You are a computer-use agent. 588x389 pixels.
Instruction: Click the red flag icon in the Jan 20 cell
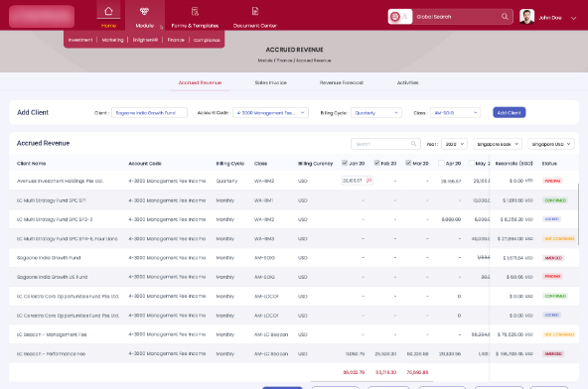[x=369, y=181]
